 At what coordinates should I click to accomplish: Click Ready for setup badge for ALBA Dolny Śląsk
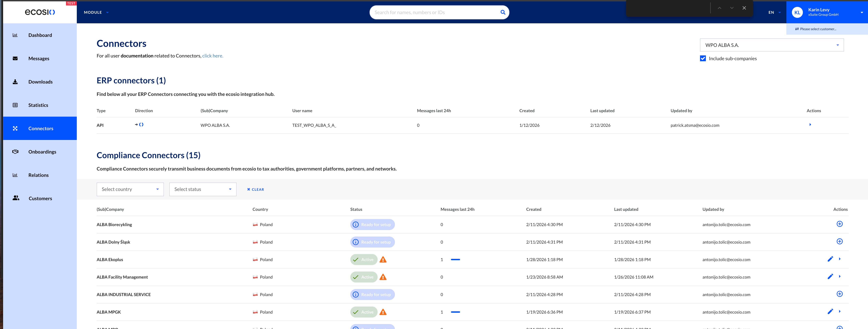(372, 242)
